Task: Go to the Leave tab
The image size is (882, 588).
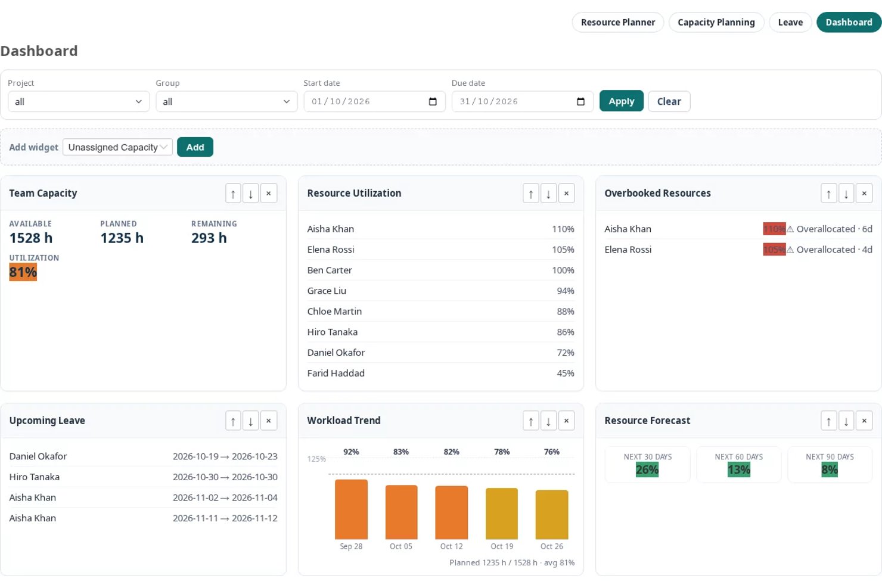Action: tap(790, 23)
